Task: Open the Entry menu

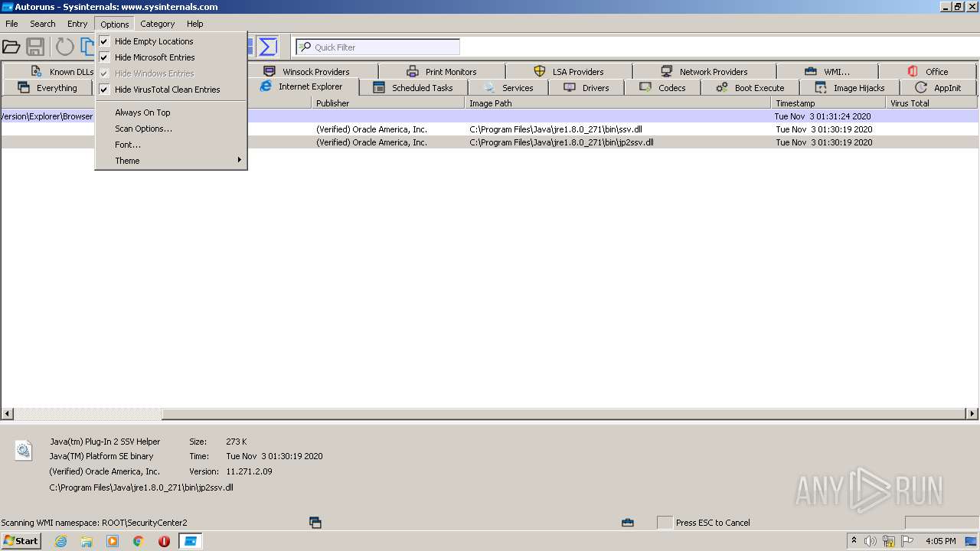Action: tap(77, 24)
